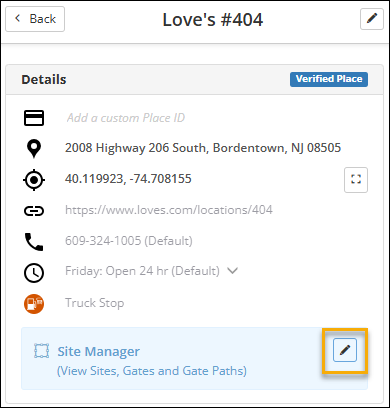The width and height of the screenshot is (390, 408).
Task: Click the Add a custom Place ID field
Action: click(x=126, y=118)
